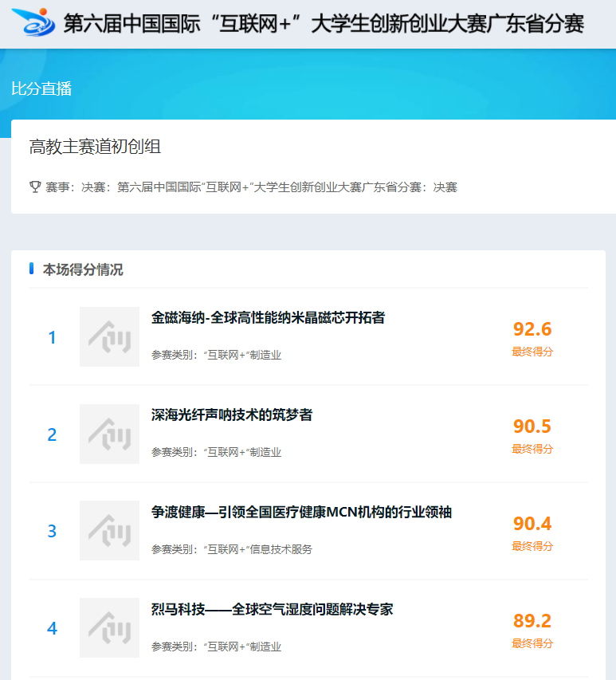
Task: Click the competition logo in the header
Action: pyautogui.click(x=33, y=22)
